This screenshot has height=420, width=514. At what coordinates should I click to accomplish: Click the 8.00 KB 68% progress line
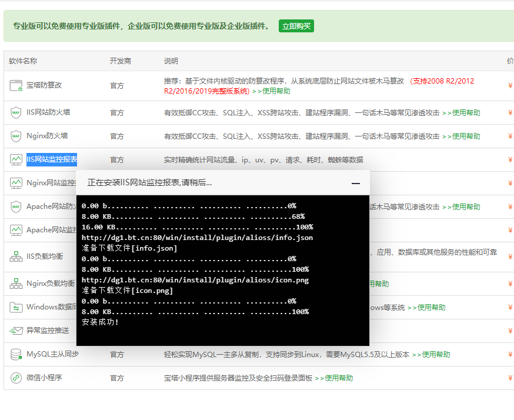click(193, 216)
